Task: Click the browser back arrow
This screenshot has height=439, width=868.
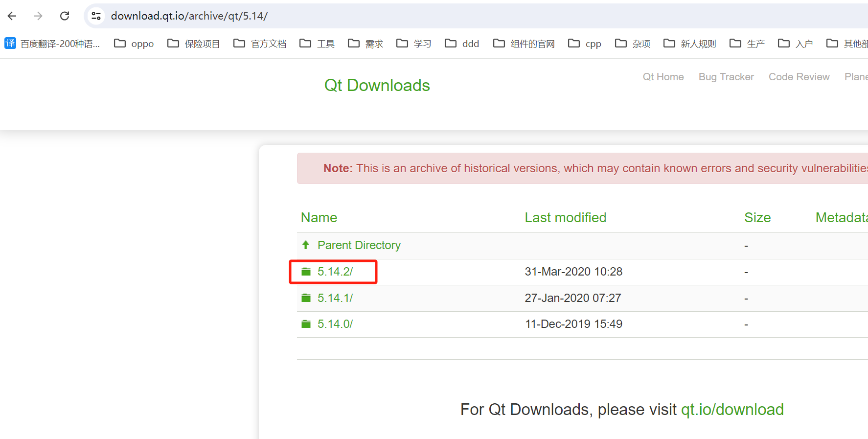Action: coord(12,16)
